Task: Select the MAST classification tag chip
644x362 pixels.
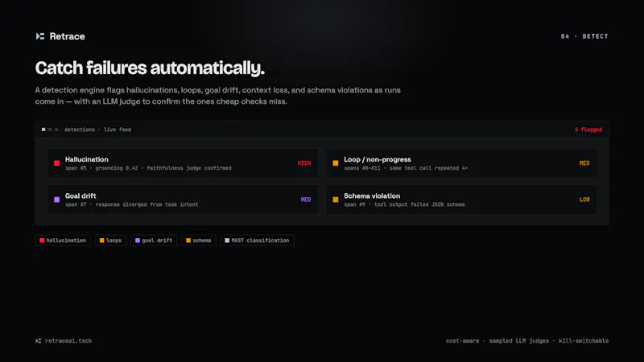Action: pyautogui.click(x=257, y=241)
